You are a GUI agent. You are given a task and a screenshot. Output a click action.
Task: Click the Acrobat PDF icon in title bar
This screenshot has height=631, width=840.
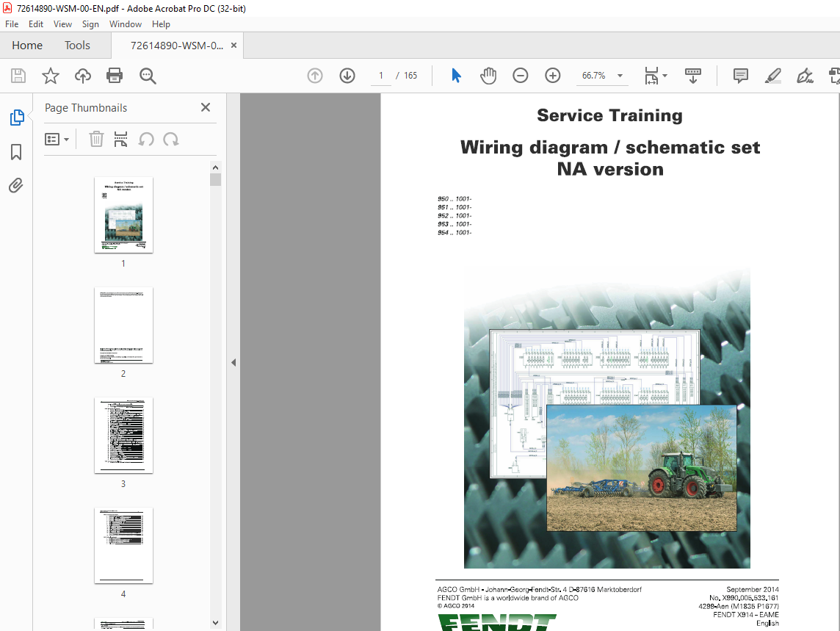7,8
